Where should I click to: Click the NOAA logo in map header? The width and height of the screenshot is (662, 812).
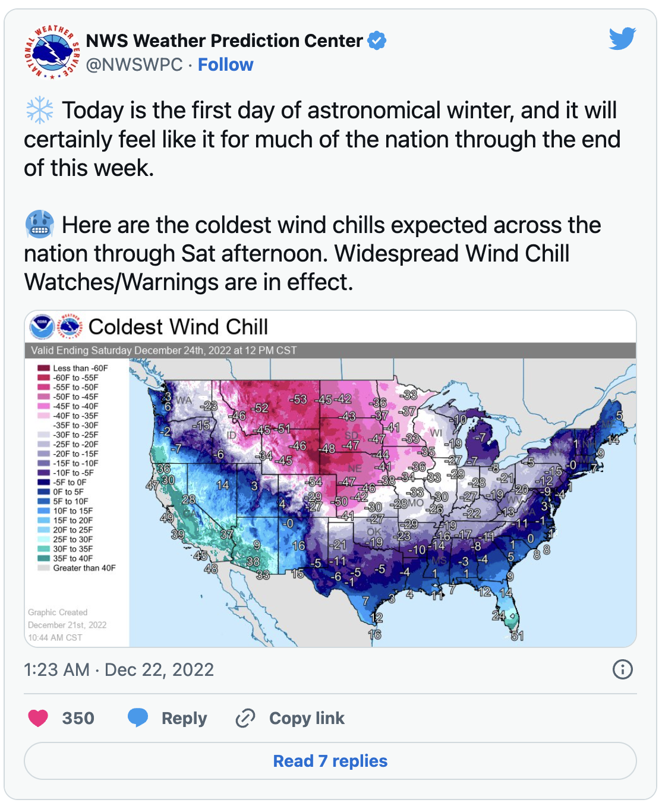[x=42, y=327]
